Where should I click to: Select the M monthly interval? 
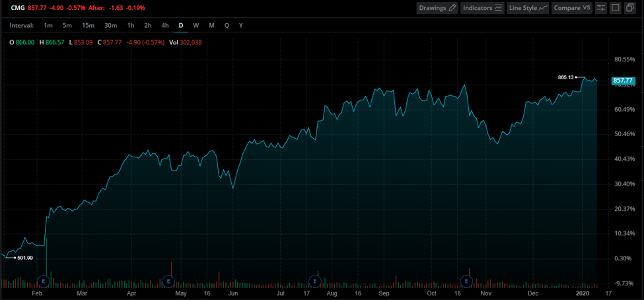[211, 26]
